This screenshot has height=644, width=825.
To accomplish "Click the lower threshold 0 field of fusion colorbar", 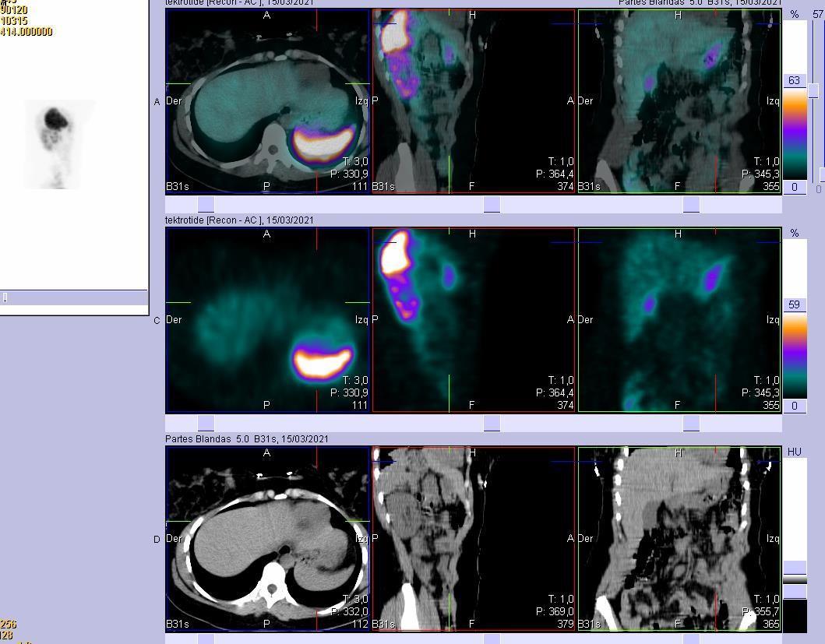I will click(795, 188).
